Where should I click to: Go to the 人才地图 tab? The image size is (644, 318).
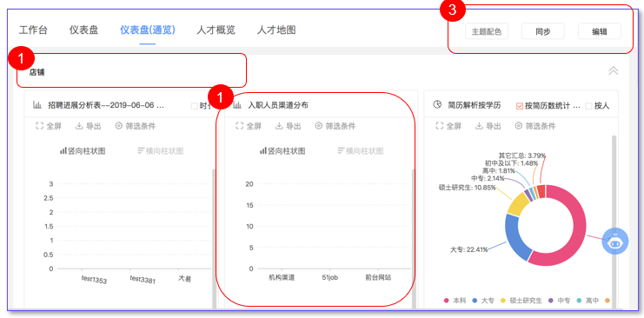point(276,30)
